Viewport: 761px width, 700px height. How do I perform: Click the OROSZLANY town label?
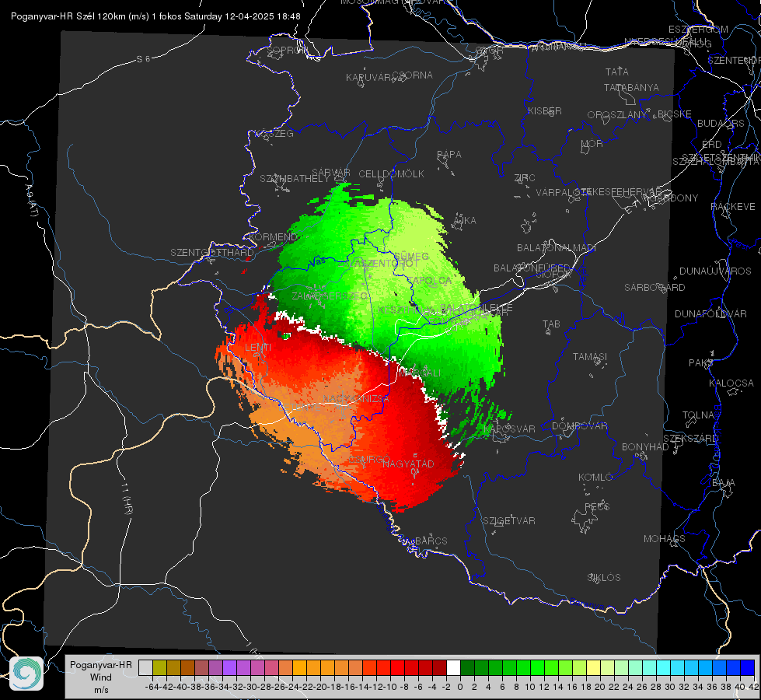coord(617,115)
